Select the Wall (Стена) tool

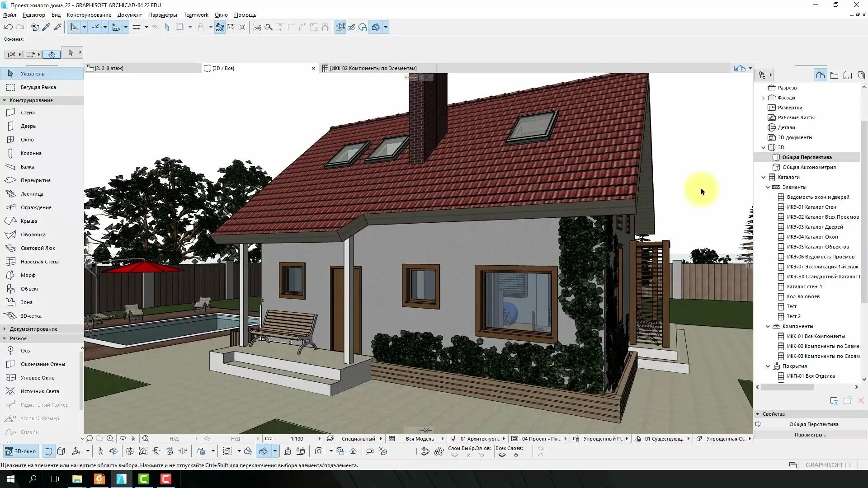(x=27, y=113)
